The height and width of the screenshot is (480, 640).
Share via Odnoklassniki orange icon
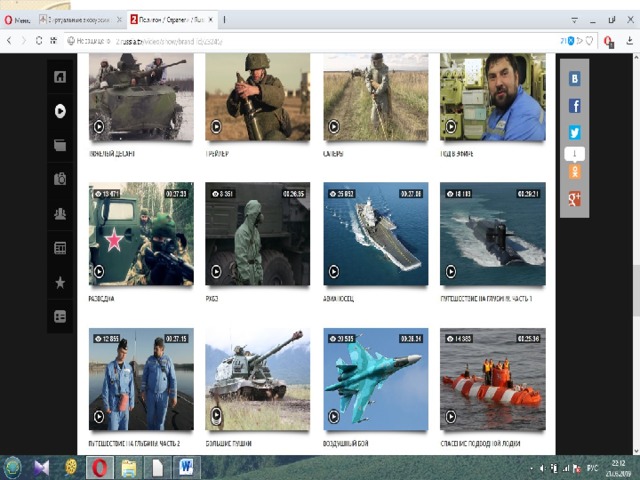(x=575, y=172)
